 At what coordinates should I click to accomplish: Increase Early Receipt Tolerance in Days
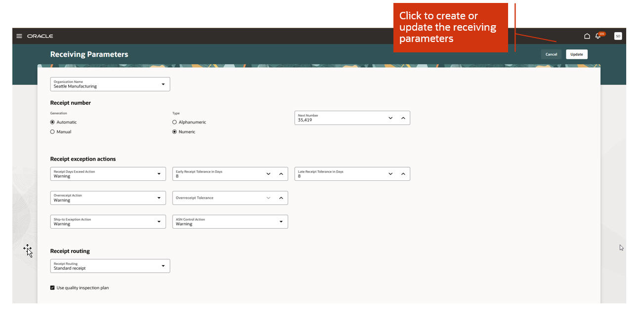[281, 174]
